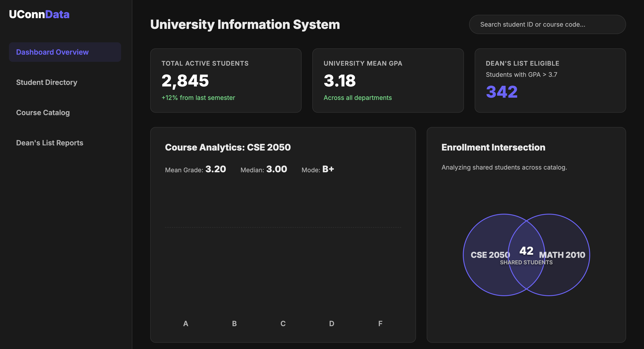Navigate to the Student Directory
The height and width of the screenshot is (349, 644).
coord(46,82)
